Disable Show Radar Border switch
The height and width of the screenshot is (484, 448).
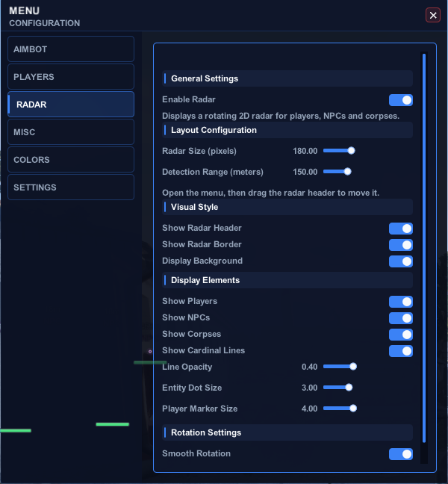[401, 245]
